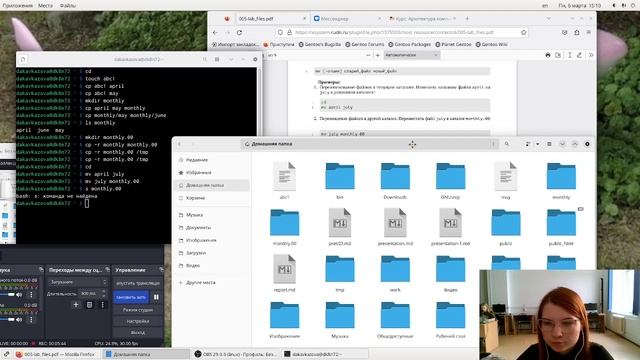Open more PDF tools chevron

pos(591,55)
